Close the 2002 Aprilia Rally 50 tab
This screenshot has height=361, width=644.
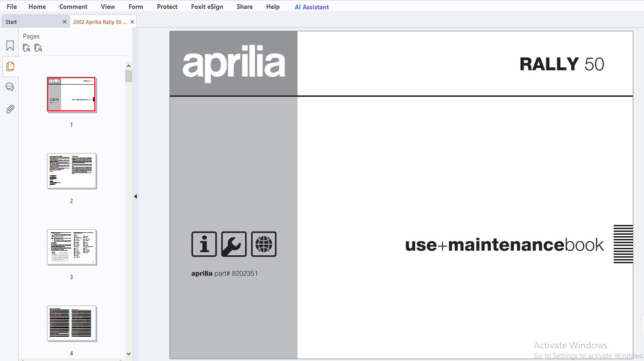(x=133, y=22)
